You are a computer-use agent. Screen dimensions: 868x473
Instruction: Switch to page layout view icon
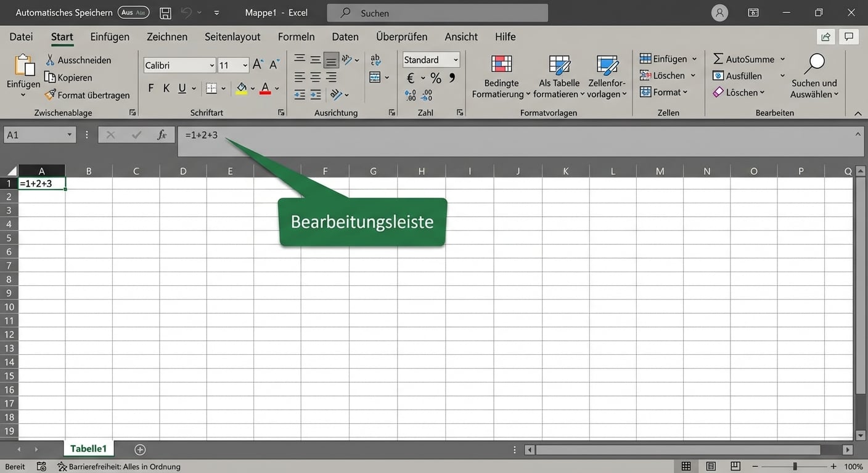point(711,466)
